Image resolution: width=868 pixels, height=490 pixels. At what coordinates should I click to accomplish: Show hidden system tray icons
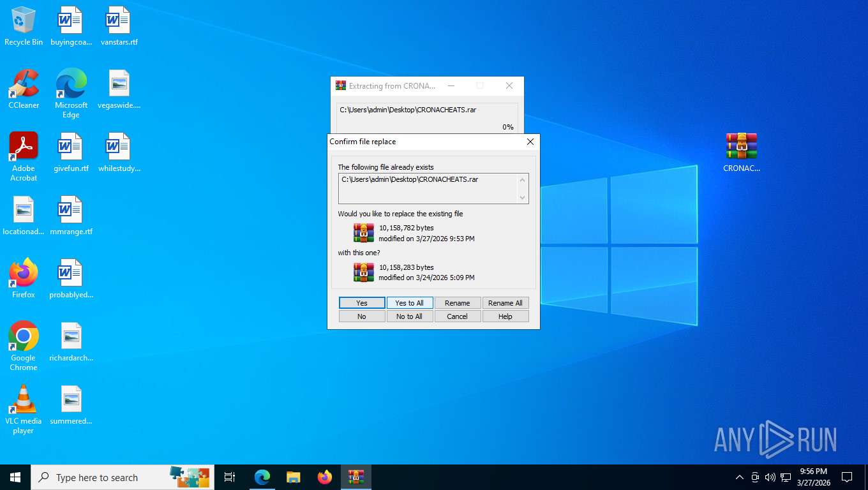(740, 477)
